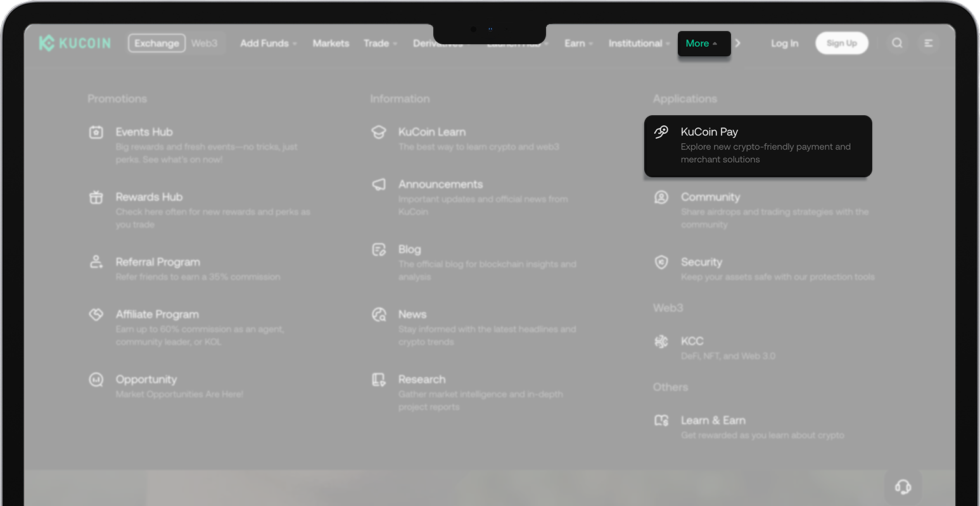The image size is (980, 506).
Task: Switch to the Web3 mode toggle
Action: point(204,43)
